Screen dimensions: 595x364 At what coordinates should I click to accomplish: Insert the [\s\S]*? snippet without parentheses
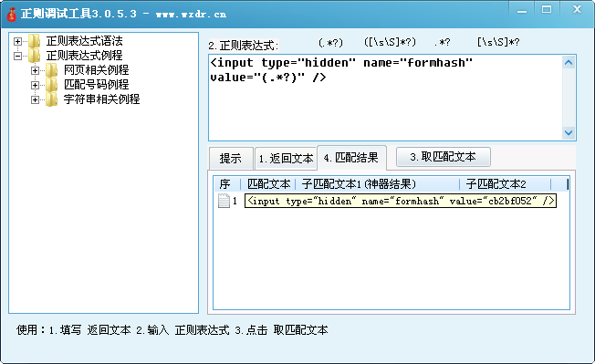point(498,42)
